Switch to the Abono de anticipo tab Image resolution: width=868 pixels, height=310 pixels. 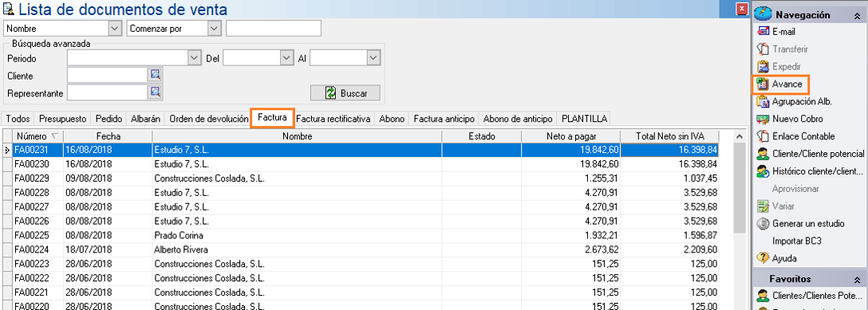click(x=518, y=119)
